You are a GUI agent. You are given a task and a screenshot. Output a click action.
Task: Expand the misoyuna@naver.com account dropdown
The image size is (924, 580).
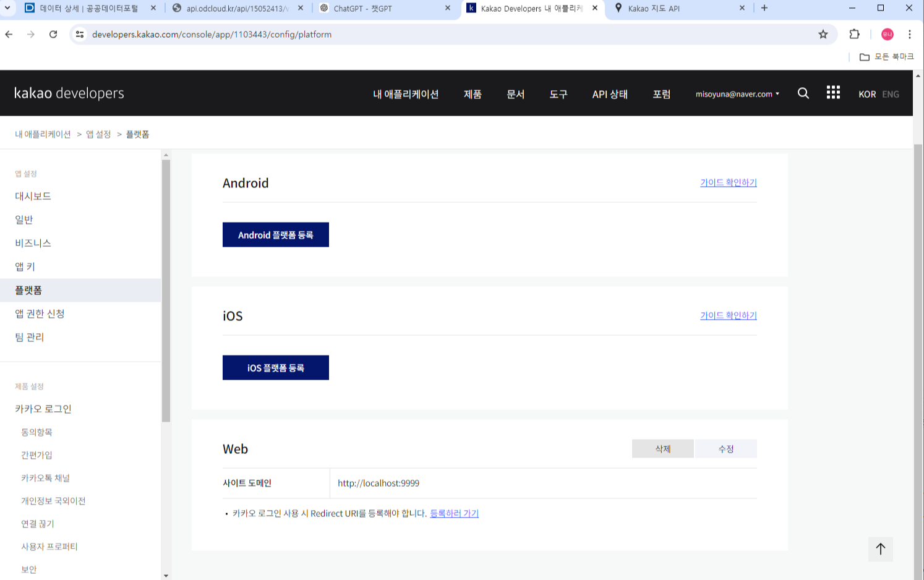[x=737, y=94]
